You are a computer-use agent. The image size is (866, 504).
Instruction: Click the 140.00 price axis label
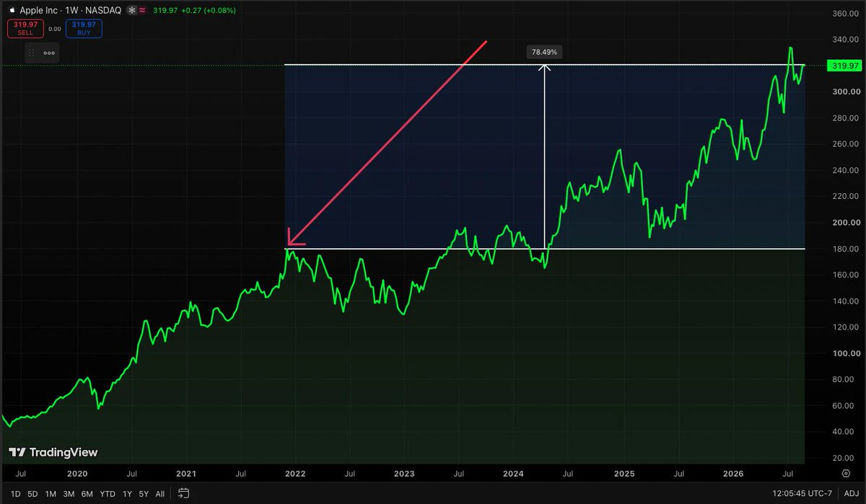pyautogui.click(x=844, y=301)
